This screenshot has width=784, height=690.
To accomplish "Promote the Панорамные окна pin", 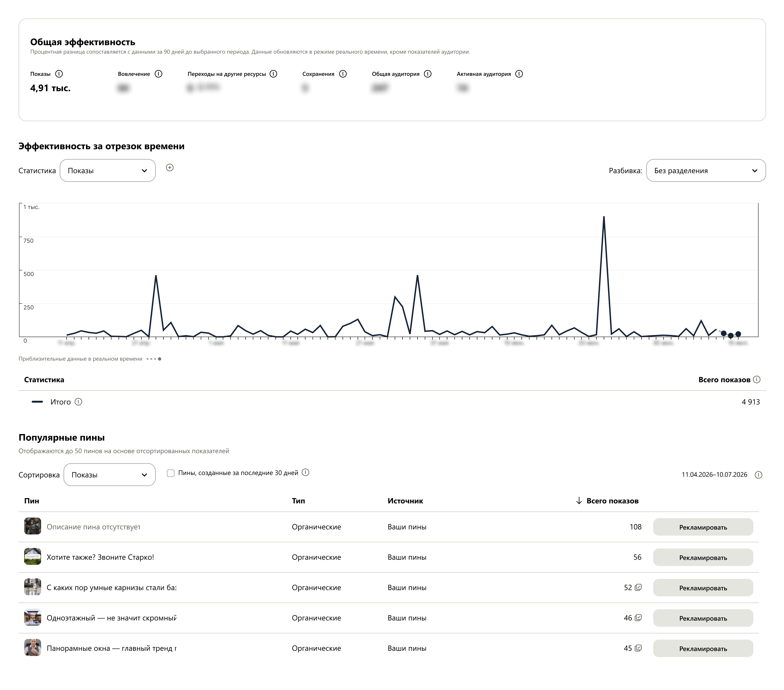I will coord(703,649).
